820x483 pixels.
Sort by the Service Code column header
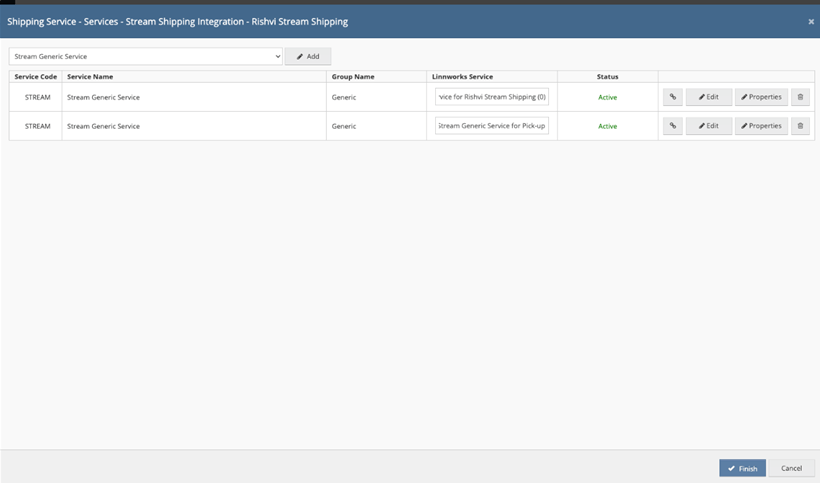(35, 77)
